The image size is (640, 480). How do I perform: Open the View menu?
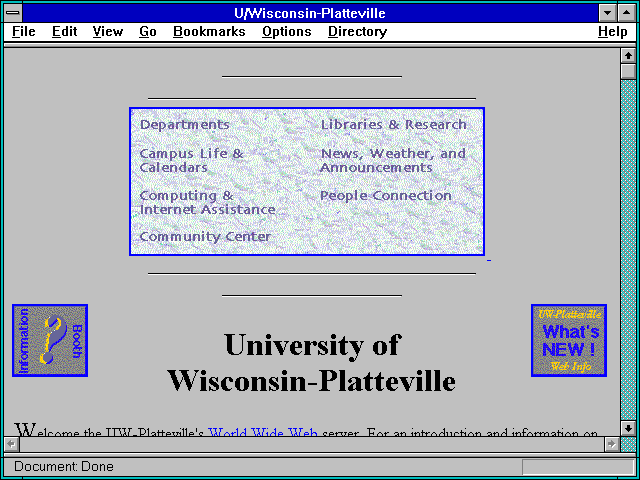[x=107, y=32]
